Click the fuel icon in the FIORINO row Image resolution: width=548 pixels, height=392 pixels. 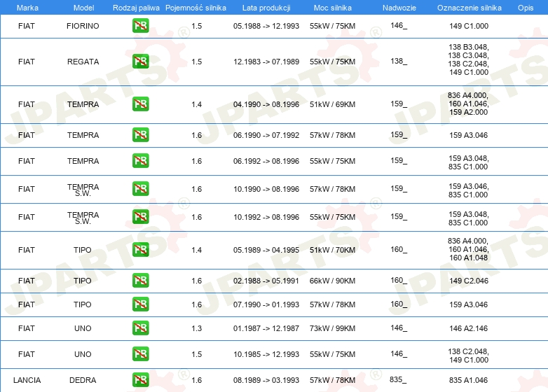pos(140,25)
